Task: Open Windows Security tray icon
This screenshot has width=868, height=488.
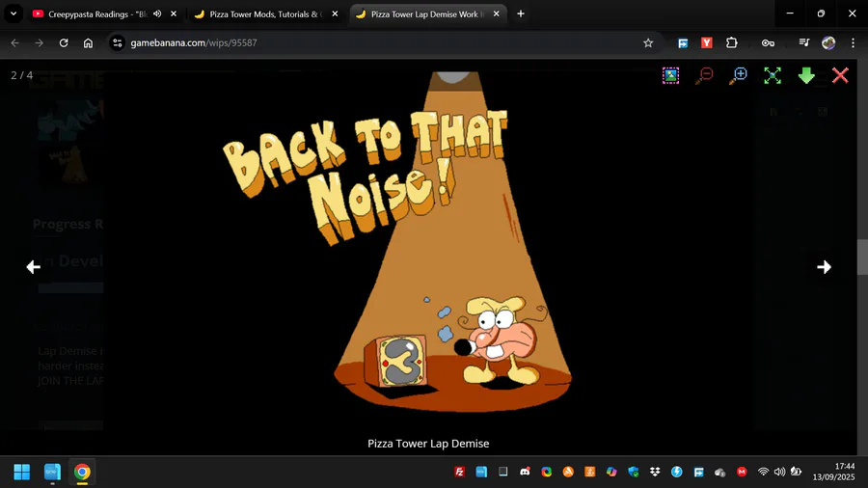Action: (634, 472)
